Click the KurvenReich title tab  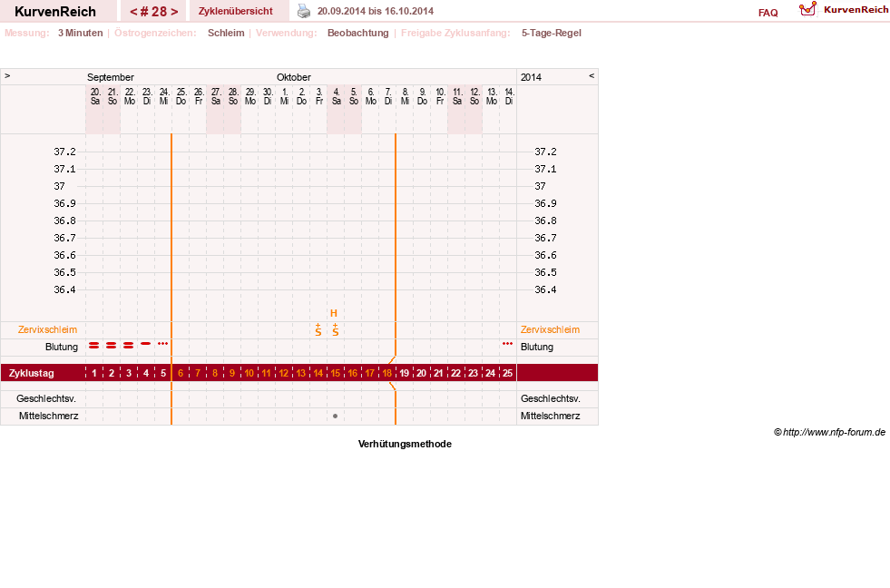pos(55,12)
